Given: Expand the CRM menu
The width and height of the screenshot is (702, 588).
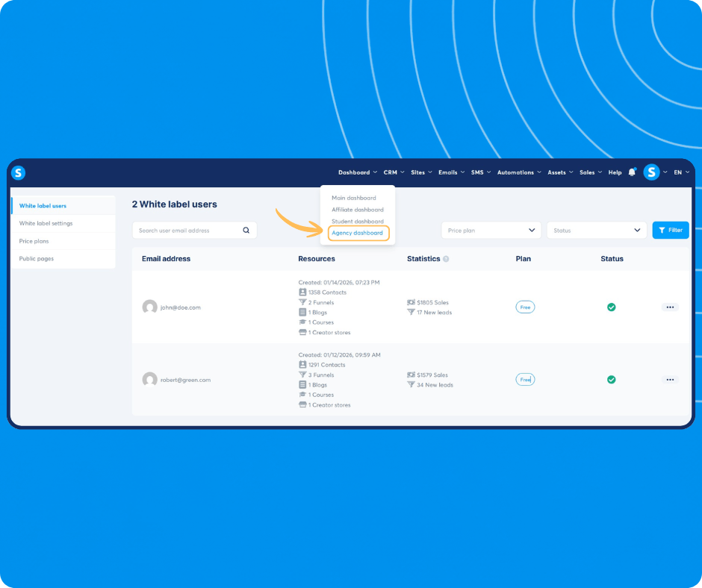Looking at the screenshot, I should click(394, 172).
